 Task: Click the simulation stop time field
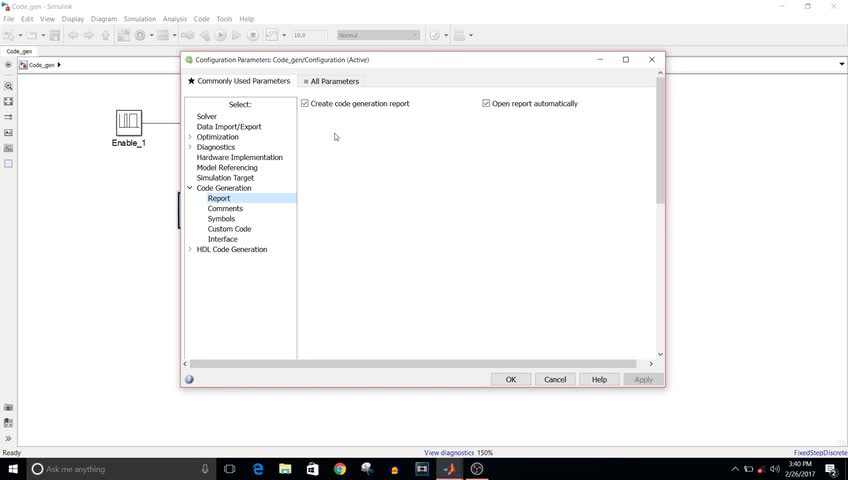(x=309, y=35)
